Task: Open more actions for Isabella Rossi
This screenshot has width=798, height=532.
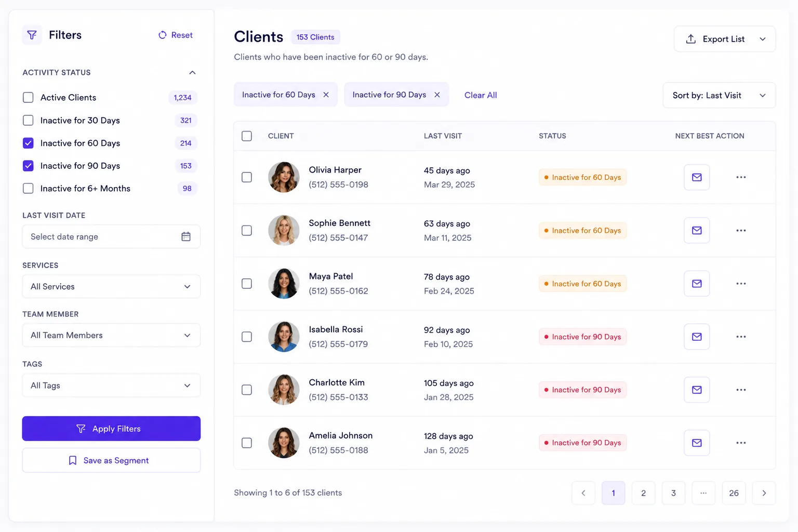Action: click(x=741, y=337)
